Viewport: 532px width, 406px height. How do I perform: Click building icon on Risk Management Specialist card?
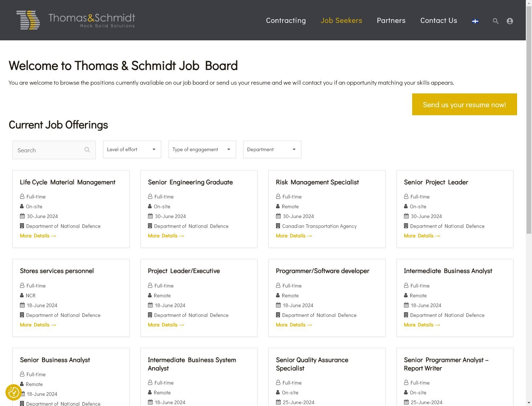(278, 226)
